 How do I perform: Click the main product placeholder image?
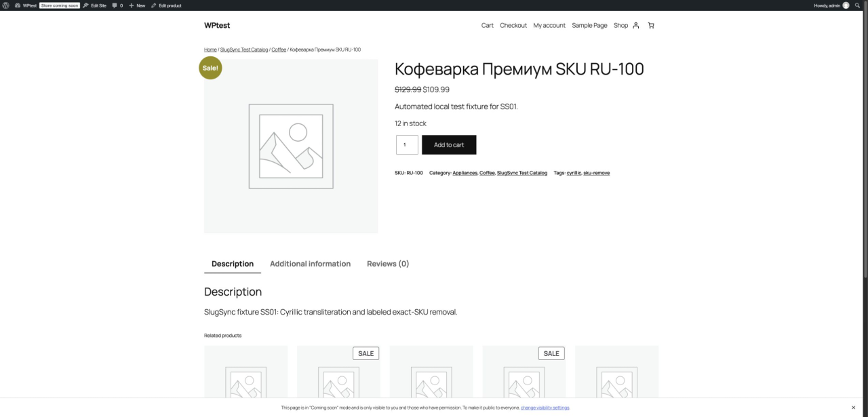[291, 146]
